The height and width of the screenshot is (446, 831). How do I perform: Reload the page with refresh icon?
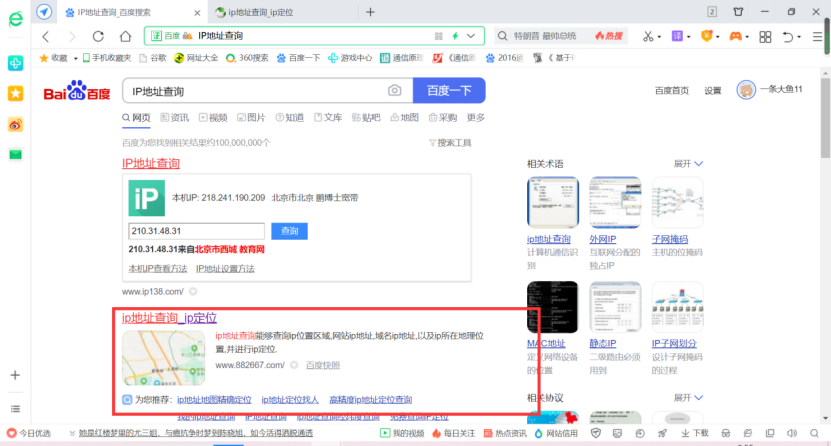(x=98, y=36)
